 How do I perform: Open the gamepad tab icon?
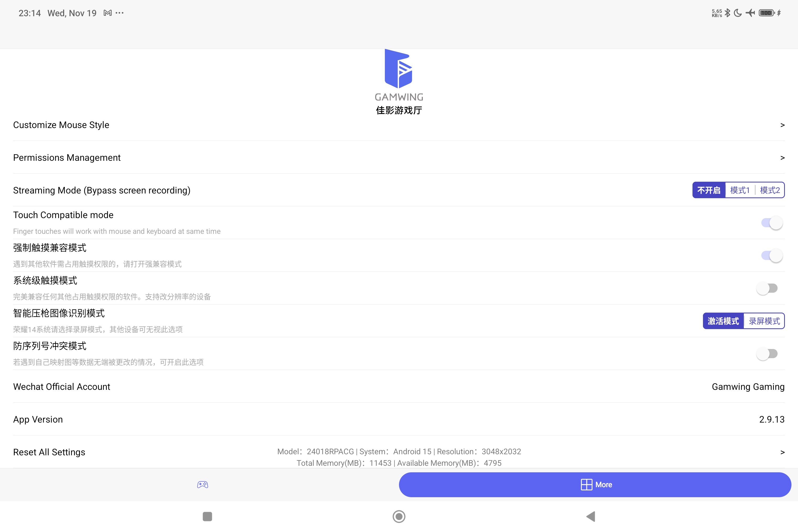click(203, 485)
